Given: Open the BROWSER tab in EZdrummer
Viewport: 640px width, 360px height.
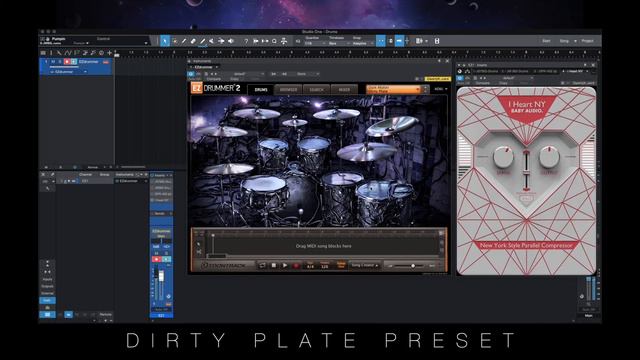Looking at the screenshot, I should (288, 89).
